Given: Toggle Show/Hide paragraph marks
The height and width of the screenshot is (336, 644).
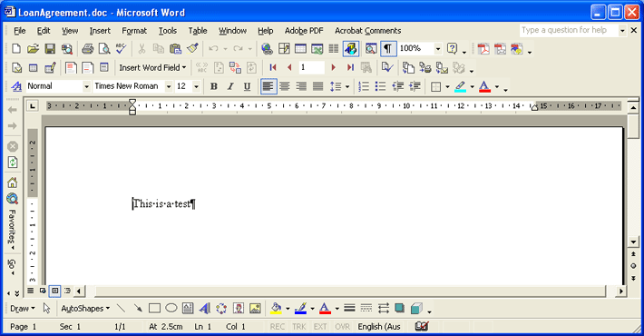Looking at the screenshot, I should (x=387, y=49).
